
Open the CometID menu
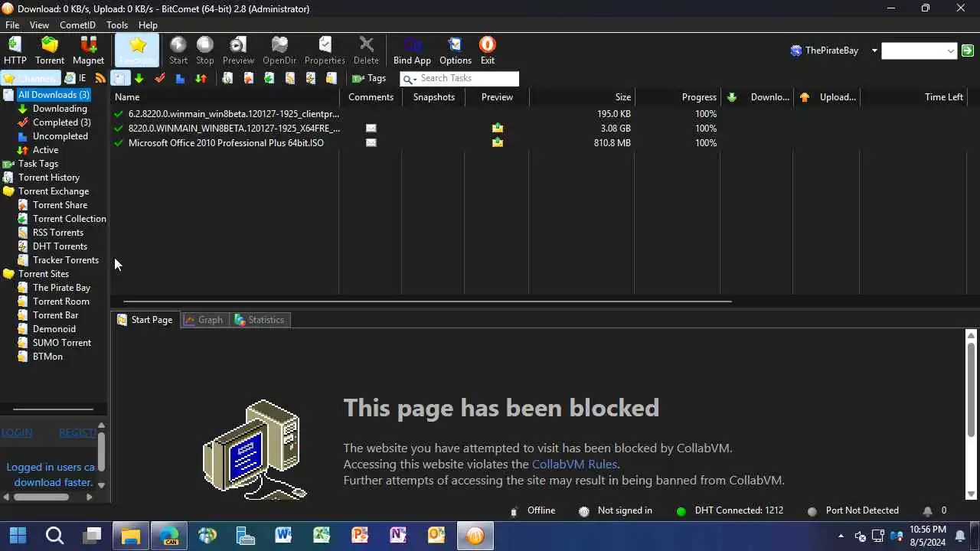(77, 25)
